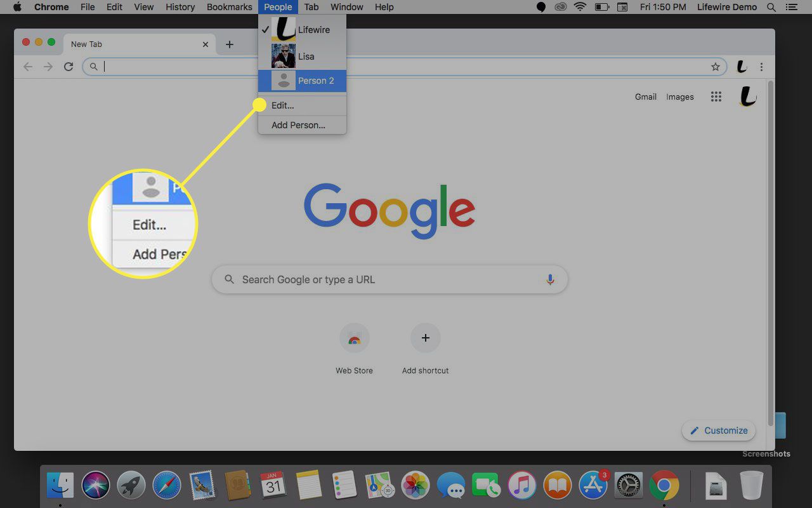Launch Siri from the Dock
This screenshot has width=812, height=508.
pos(96,486)
